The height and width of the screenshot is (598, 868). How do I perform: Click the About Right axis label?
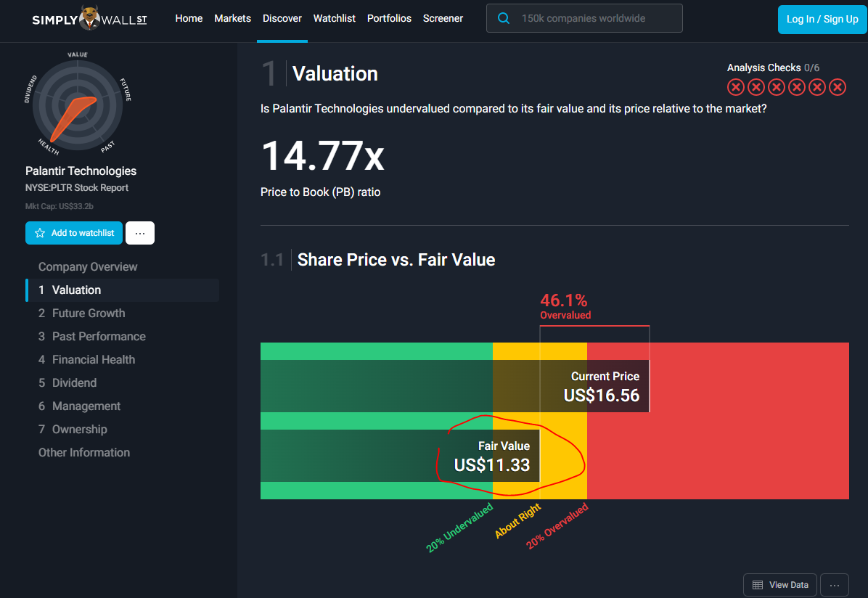tap(517, 520)
